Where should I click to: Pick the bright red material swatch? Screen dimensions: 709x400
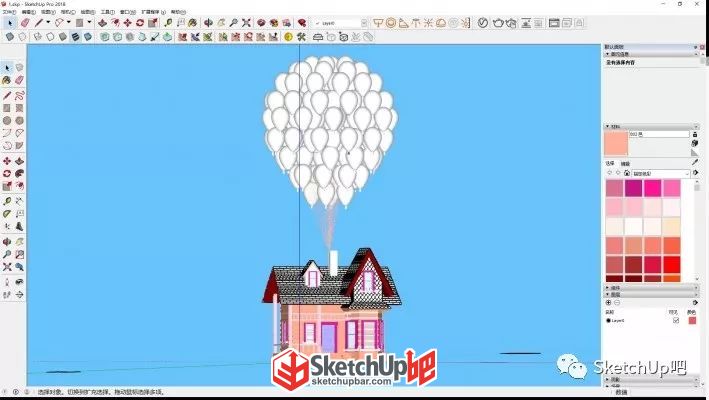click(x=672, y=265)
